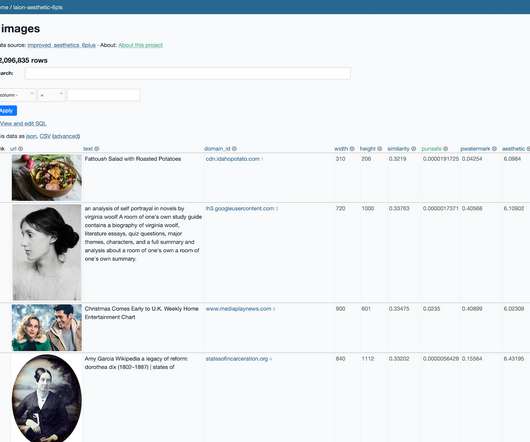Open the View and edit SQL link
Viewport: 530px width, 442px height.
pos(23,124)
